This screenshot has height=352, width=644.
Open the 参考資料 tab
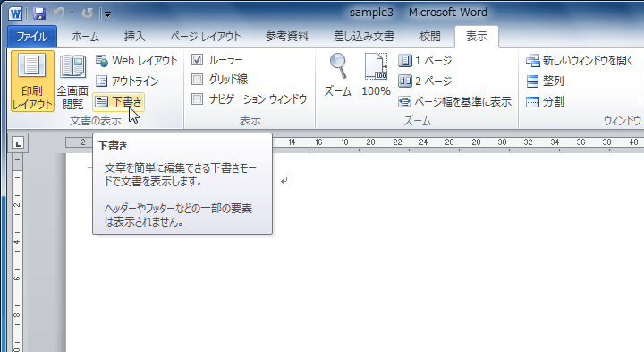[287, 37]
